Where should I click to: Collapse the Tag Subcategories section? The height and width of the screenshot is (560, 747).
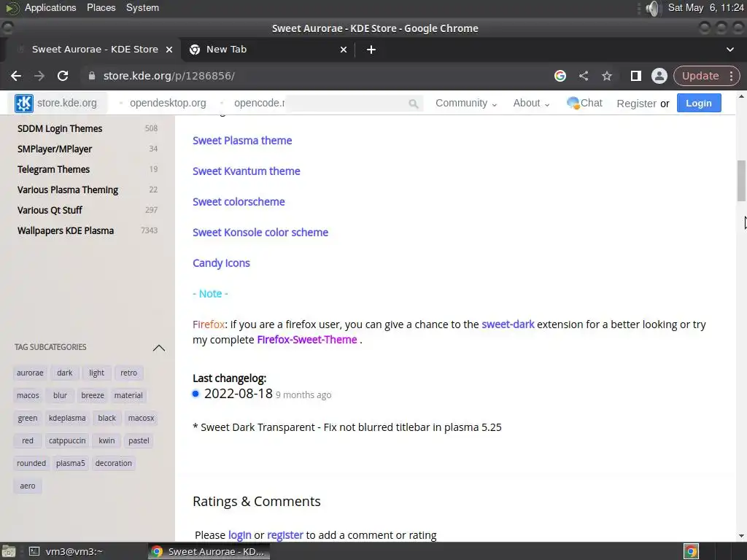pyautogui.click(x=158, y=348)
